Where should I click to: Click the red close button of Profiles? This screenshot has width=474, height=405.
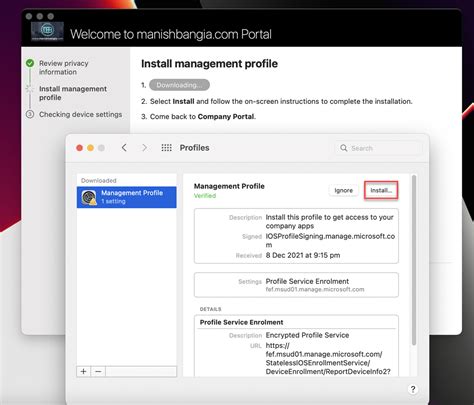tap(79, 148)
